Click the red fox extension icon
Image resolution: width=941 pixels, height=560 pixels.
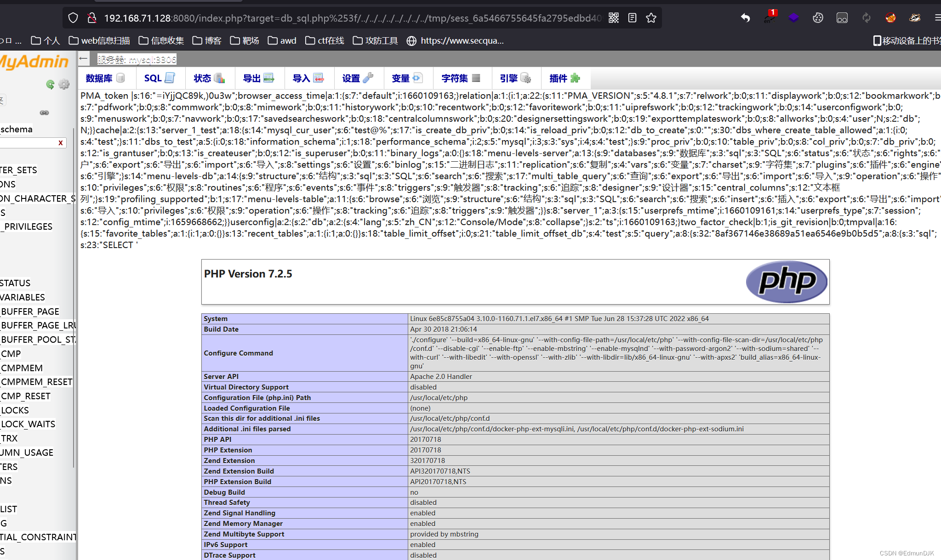point(890,18)
